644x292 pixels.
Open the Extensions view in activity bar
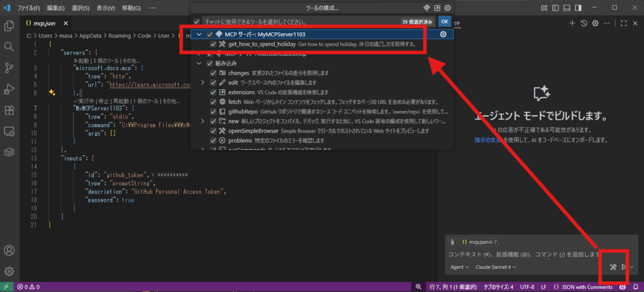(9, 110)
